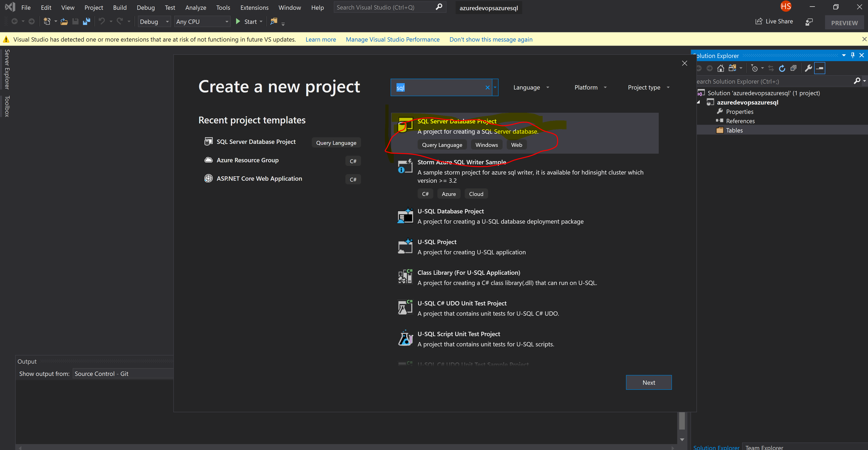868x450 pixels.
Task: Click the PREVIEW button
Action: (844, 22)
